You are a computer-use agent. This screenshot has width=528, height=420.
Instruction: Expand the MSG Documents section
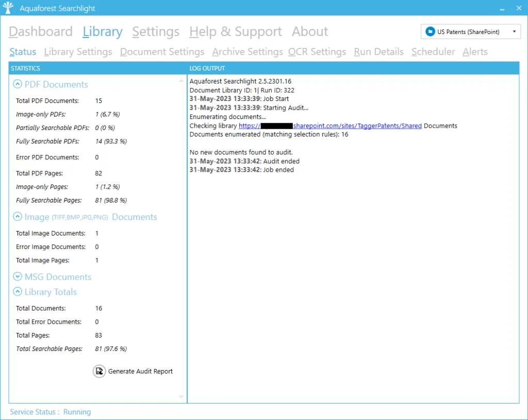click(x=18, y=277)
